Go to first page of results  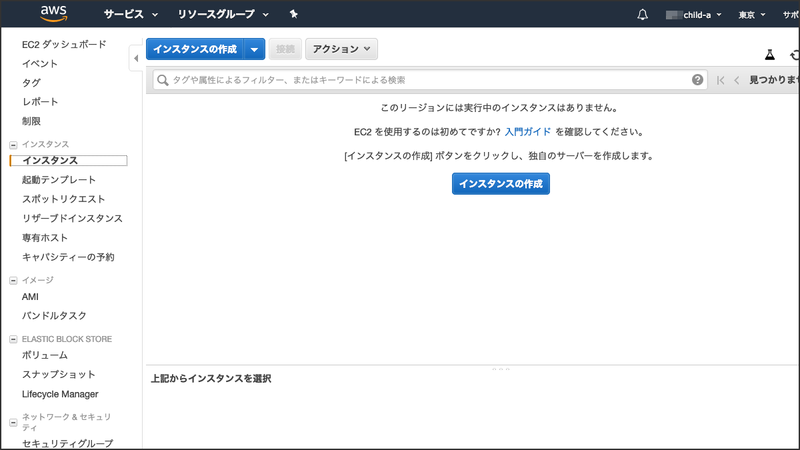pos(720,80)
